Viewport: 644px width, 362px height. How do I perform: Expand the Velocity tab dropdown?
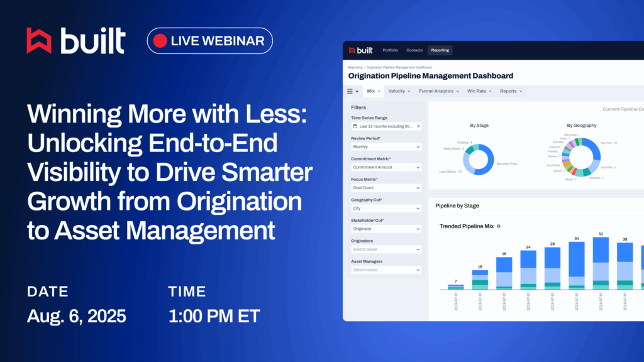399,91
